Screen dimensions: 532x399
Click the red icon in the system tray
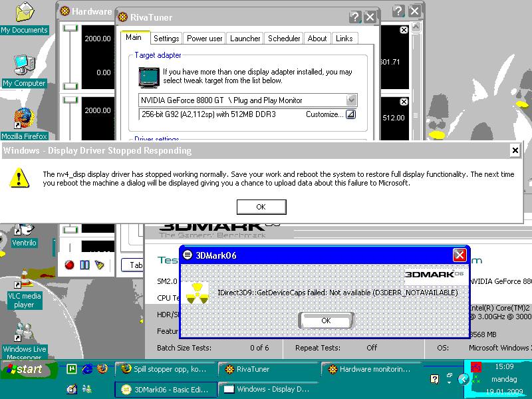pyautogui.click(x=476, y=367)
